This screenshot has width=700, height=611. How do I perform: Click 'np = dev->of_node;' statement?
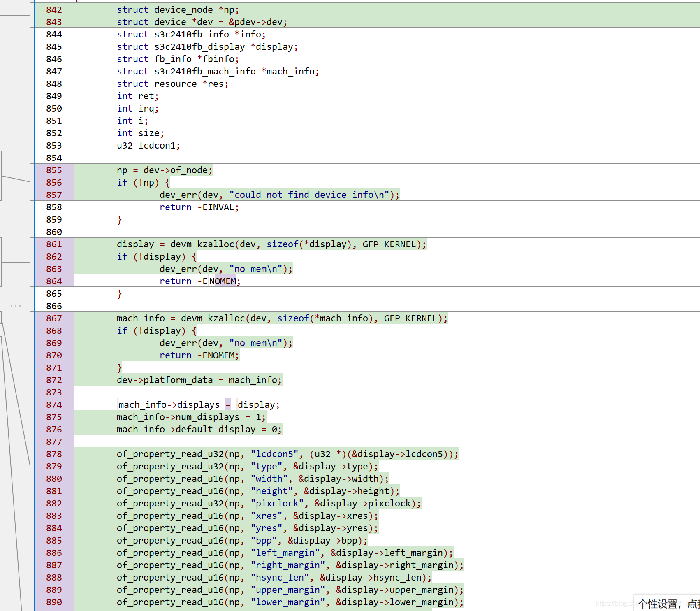click(165, 170)
